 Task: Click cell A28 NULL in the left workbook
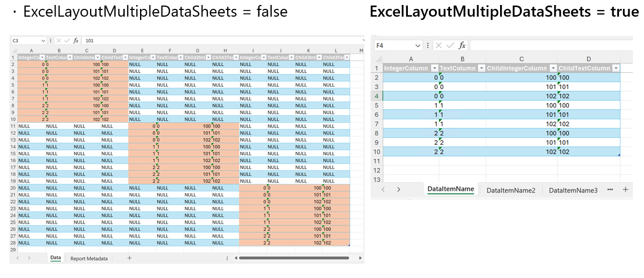pos(31,242)
